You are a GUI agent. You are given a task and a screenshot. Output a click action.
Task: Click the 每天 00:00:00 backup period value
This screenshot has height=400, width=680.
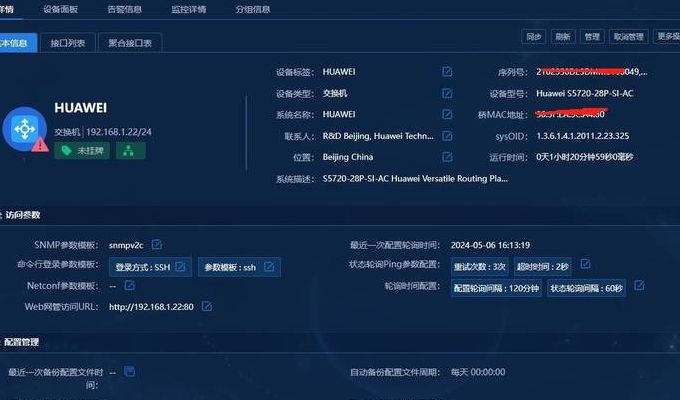(x=478, y=372)
